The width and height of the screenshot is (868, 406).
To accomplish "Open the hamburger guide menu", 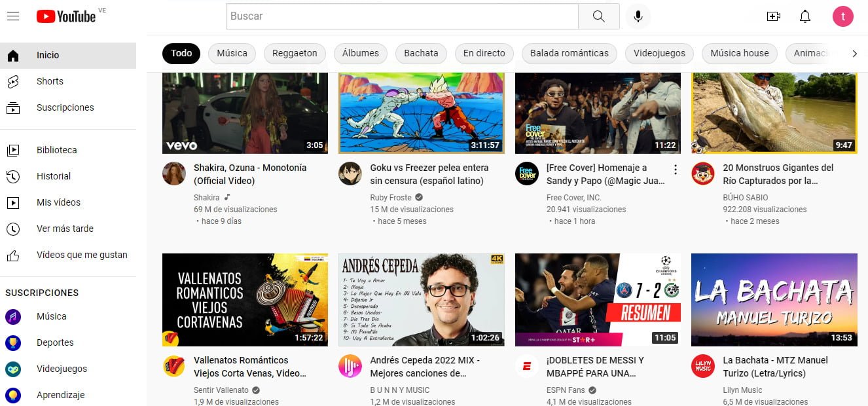I will pos(13,16).
